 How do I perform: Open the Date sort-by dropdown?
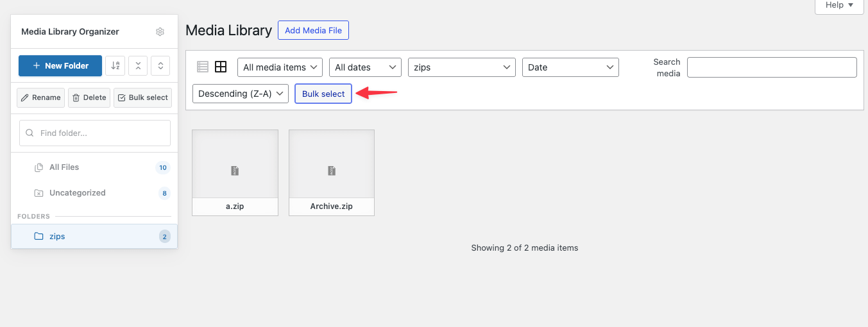click(571, 67)
